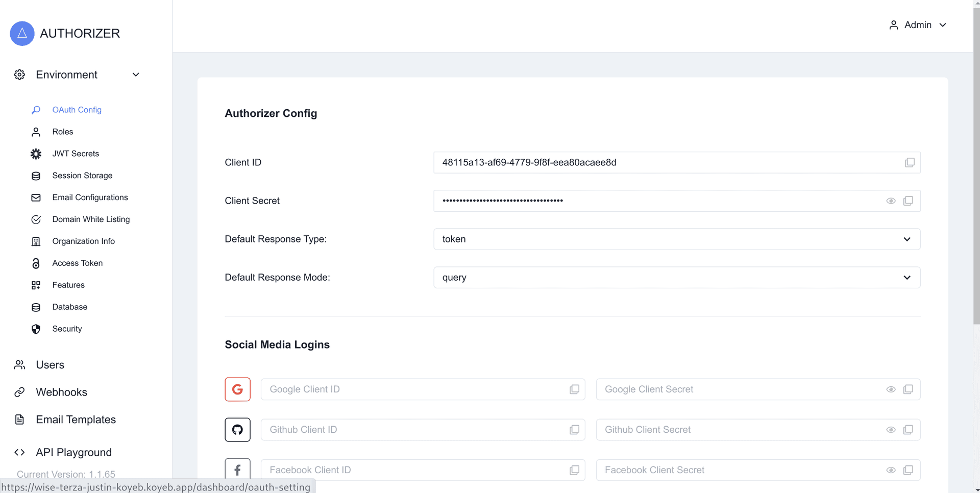Click the Facebook logo icon
This screenshot has height=493, width=980.
[237, 470]
